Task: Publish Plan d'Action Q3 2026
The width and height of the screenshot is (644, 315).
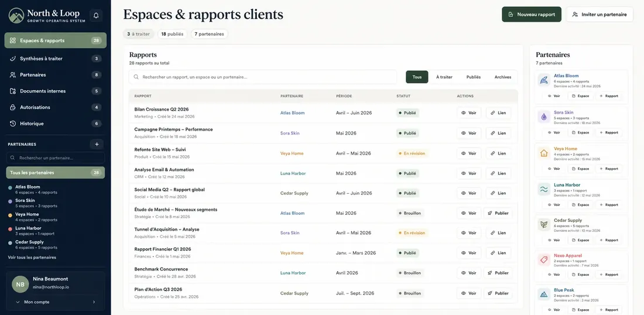Action: 499,293
